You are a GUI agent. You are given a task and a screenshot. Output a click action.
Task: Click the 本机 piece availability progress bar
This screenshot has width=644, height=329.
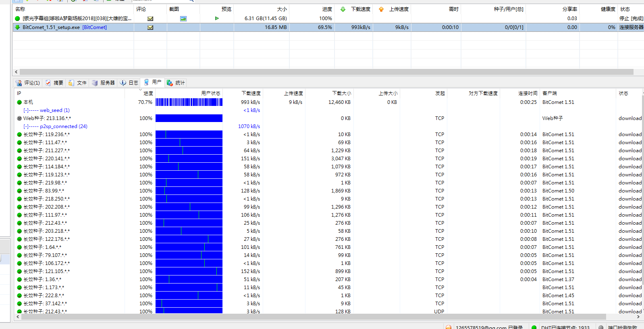pos(189,102)
